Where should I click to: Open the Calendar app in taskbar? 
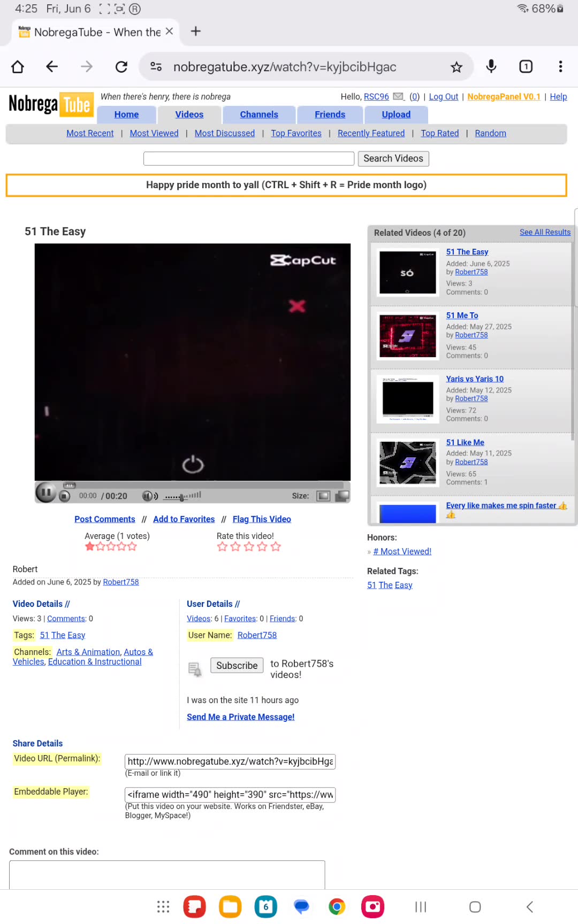point(266,907)
